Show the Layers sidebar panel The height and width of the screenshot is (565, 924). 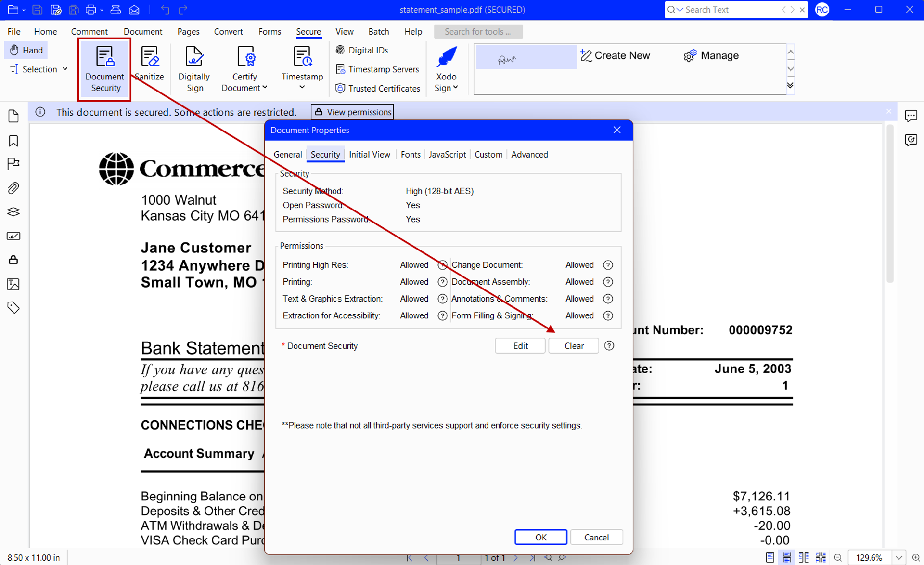tap(13, 212)
